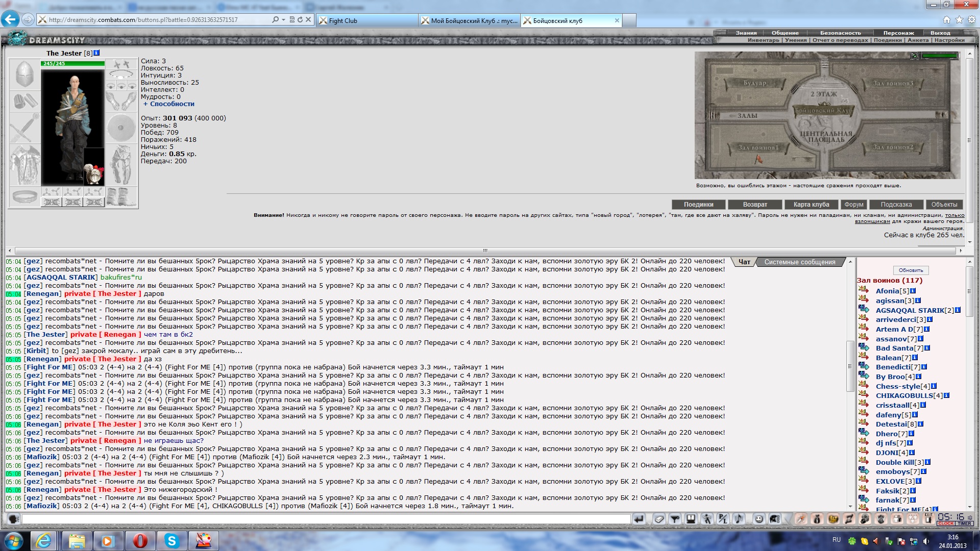Open Opera from the taskbar
980x551 pixels.
pyautogui.click(x=140, y=541)
